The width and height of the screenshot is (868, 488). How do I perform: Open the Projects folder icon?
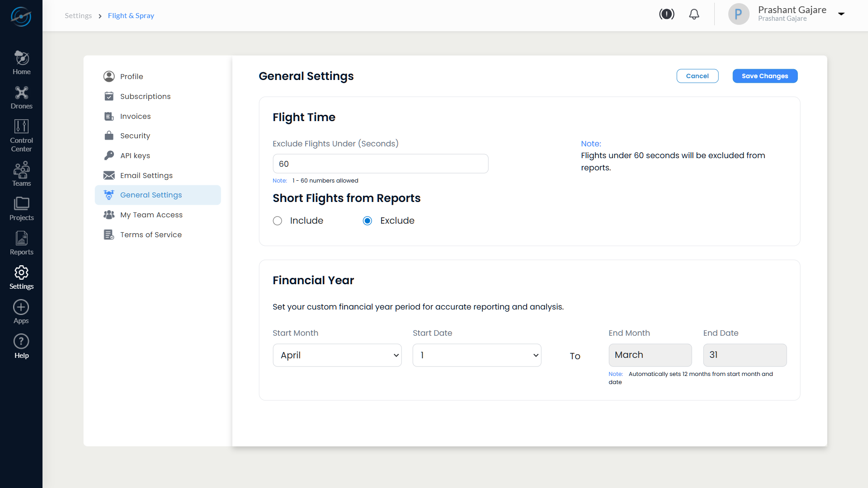click(21, 208)
